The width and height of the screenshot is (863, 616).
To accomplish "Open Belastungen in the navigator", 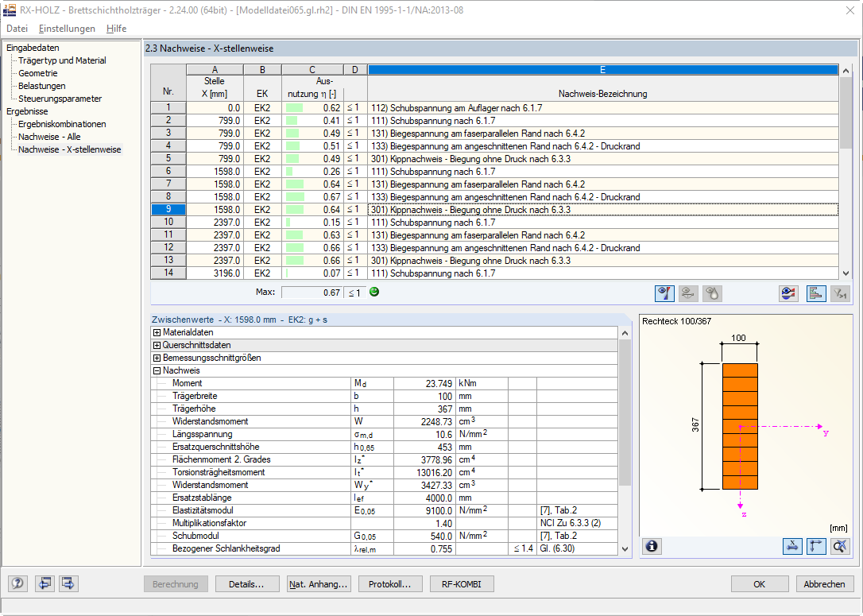I will 42,86.
